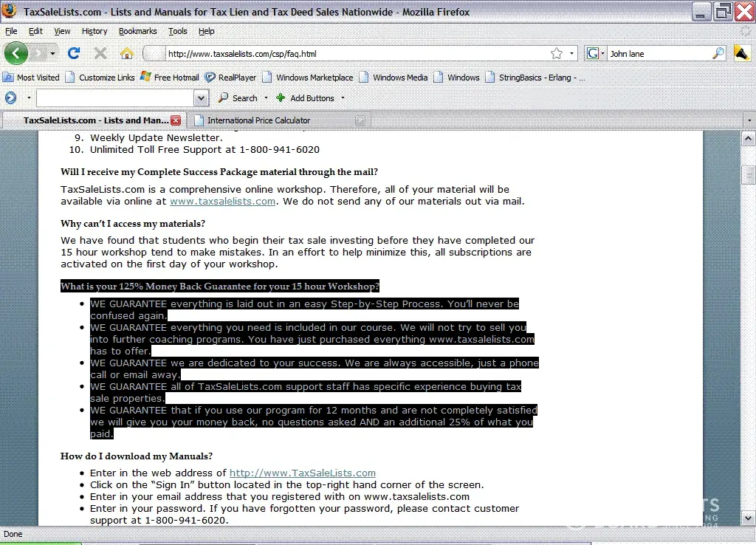Image resolution: width=756 pixels, height=545 pixels.
Task: Click the vertical scrollbar down arrow
Action: click(748, 518)
